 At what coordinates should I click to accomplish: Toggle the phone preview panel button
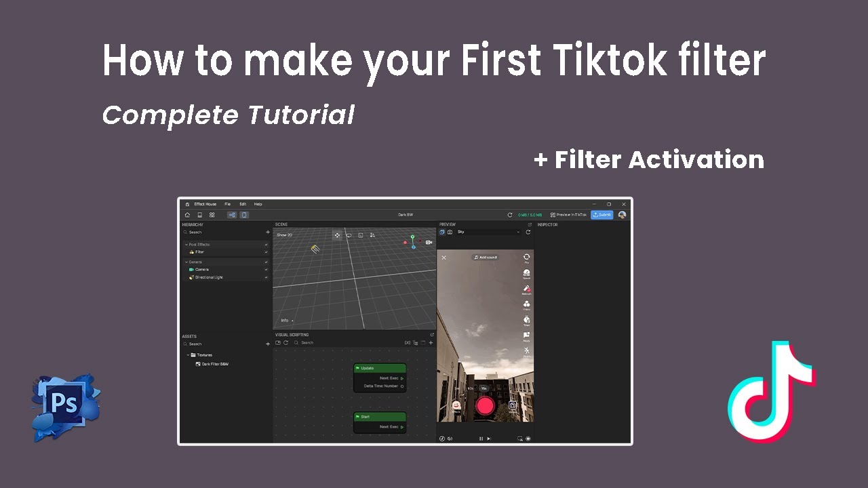(x=244, y=215)
